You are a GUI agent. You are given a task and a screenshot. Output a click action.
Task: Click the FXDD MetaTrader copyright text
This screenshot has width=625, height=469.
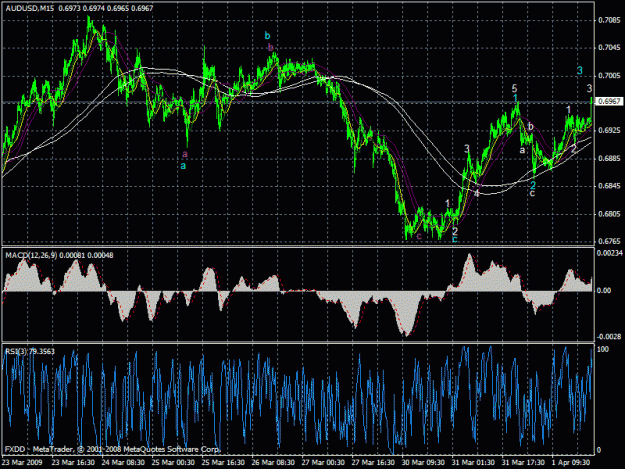click(x=112, y=449)
